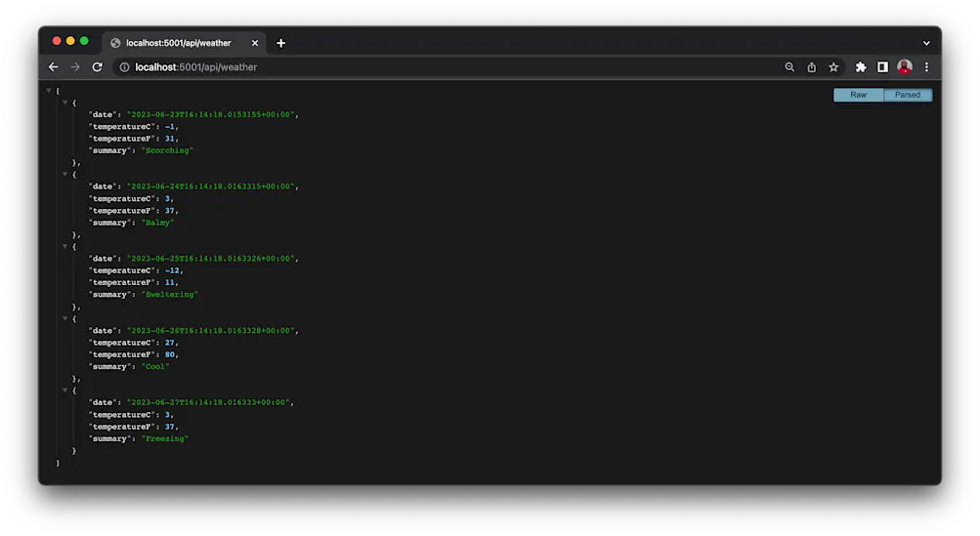Collapse the object with summary Freezing

[x=64, y=391]
